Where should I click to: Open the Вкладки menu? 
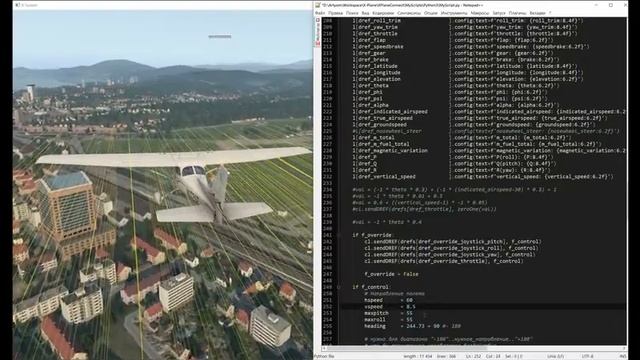[537, 13]
